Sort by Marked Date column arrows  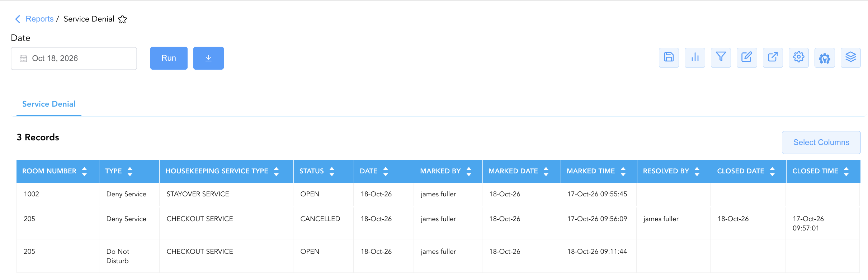546,171
